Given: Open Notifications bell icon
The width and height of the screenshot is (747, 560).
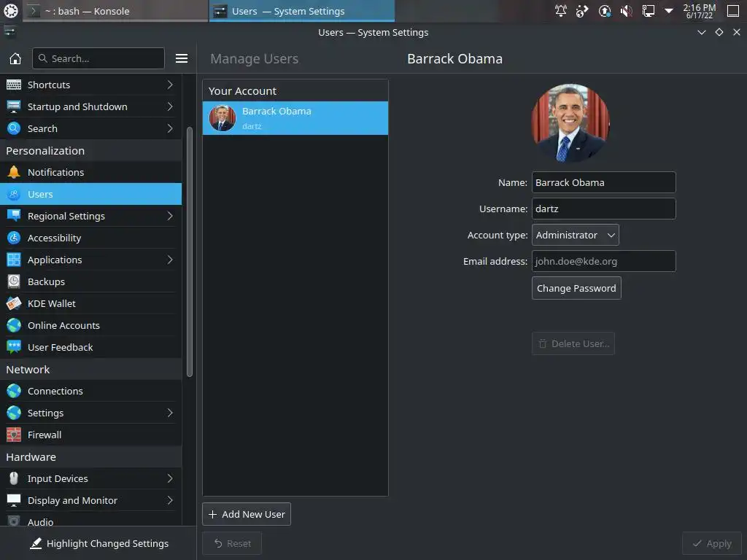Looking at the screenshot, I should tap(14, 172).
